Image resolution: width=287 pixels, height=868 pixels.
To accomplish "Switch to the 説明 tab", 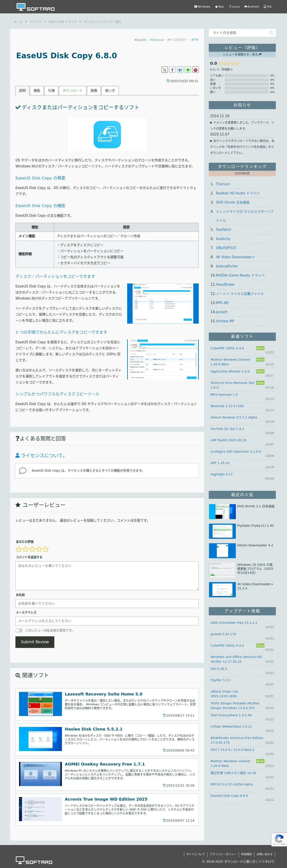I will [x=22, y=91].
